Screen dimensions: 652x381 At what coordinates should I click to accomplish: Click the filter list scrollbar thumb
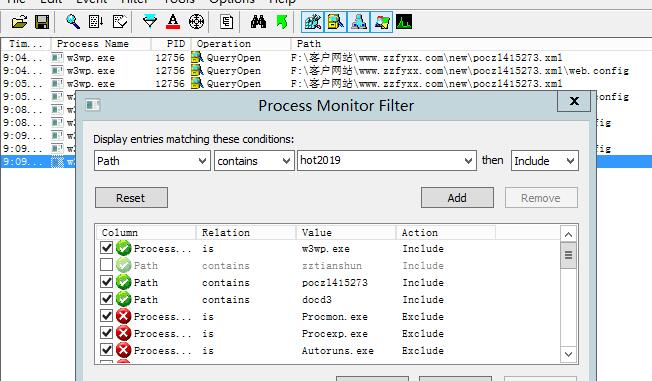[x=568, y=255]
